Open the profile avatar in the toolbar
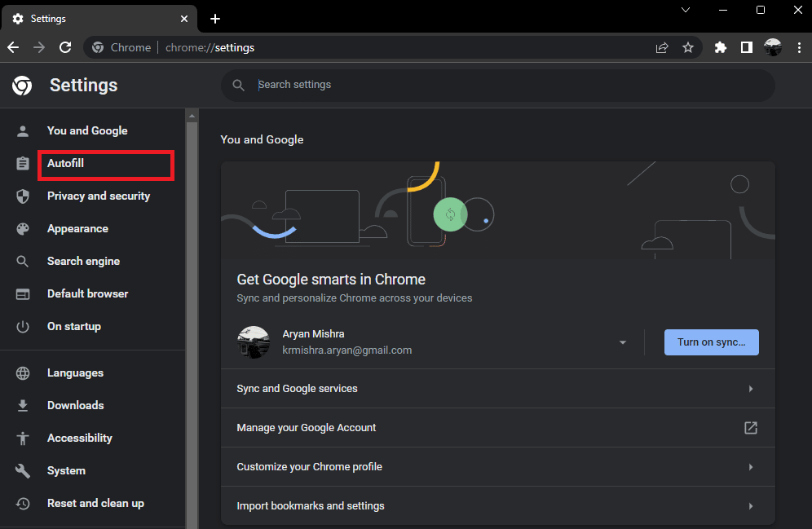 (773, 47)
